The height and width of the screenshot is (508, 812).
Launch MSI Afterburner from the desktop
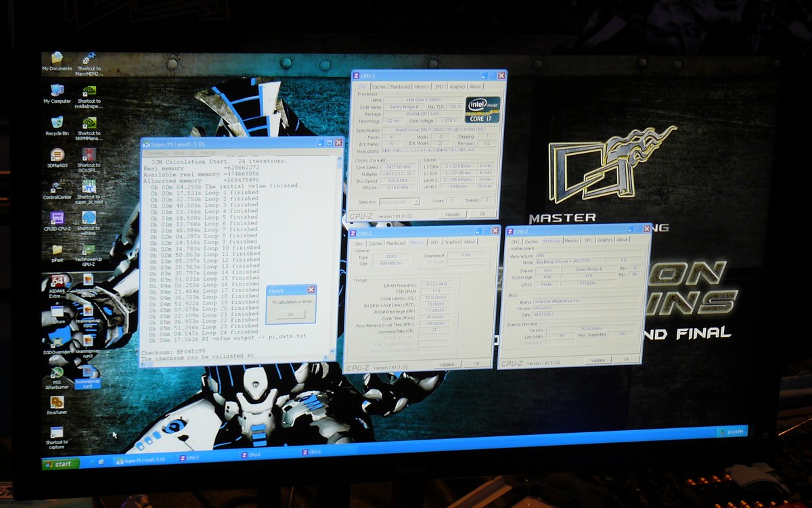[x=57, y=378]
